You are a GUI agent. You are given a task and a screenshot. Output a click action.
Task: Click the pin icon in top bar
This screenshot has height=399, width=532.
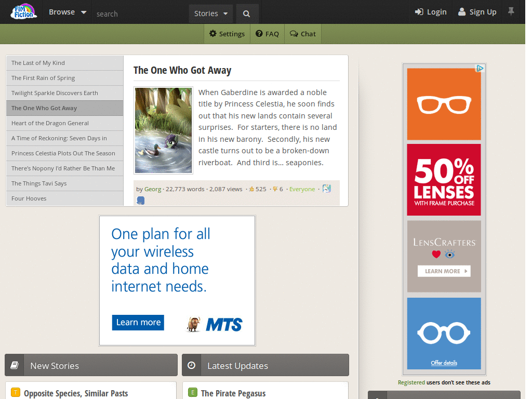tap(511, 11)
